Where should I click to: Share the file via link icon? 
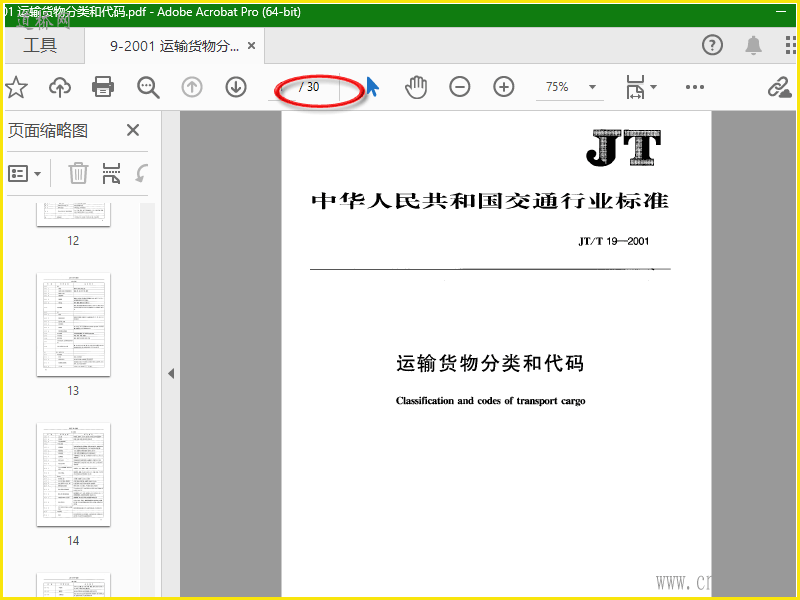tap(780, 87)
